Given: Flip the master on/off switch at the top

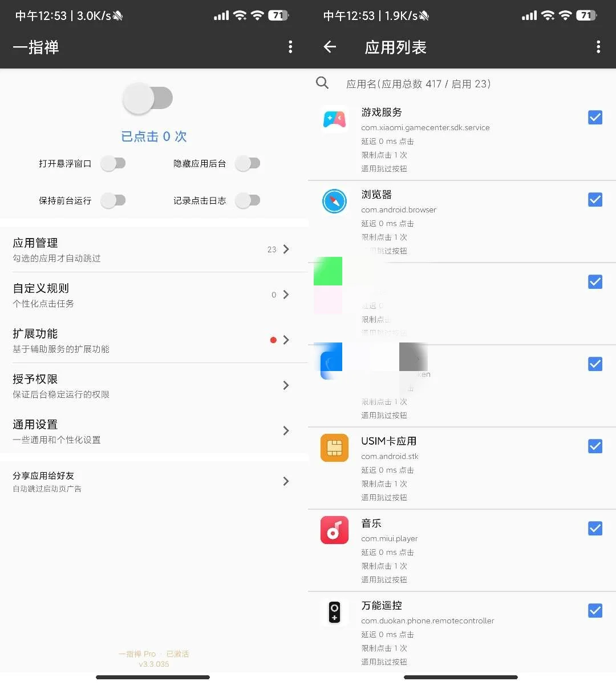Looking at the screenshot, I should pos(148,98).
